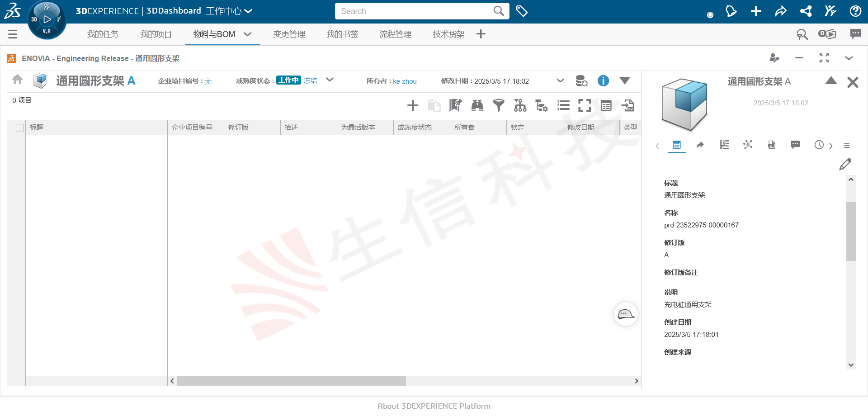Open the help question mark icon
This screenshot has width=868, height=416.
[855, 11]
